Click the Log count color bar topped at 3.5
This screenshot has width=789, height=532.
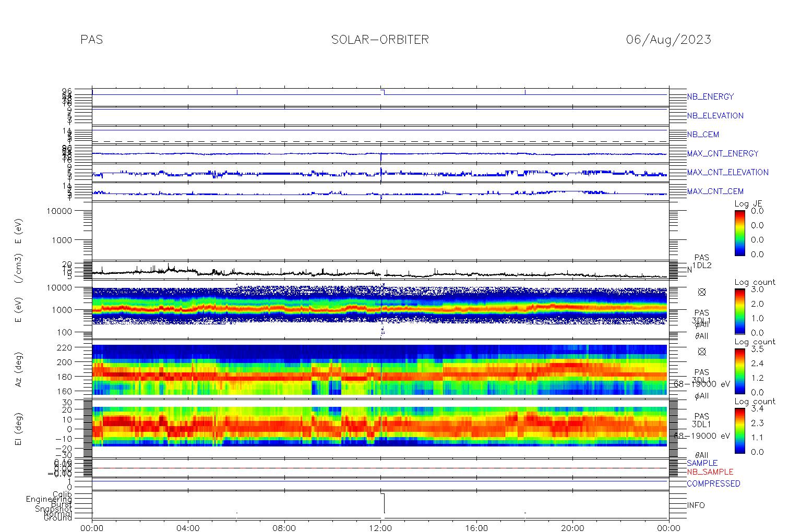[x=740, y=371]
